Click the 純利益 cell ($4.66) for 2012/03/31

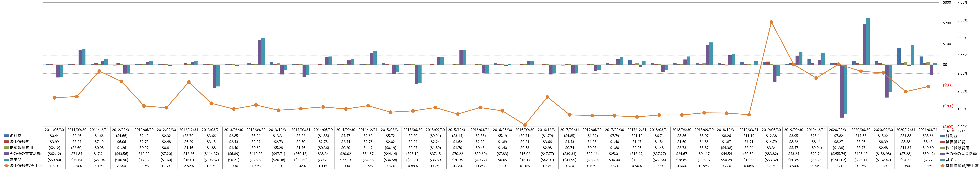coord(122,136)
